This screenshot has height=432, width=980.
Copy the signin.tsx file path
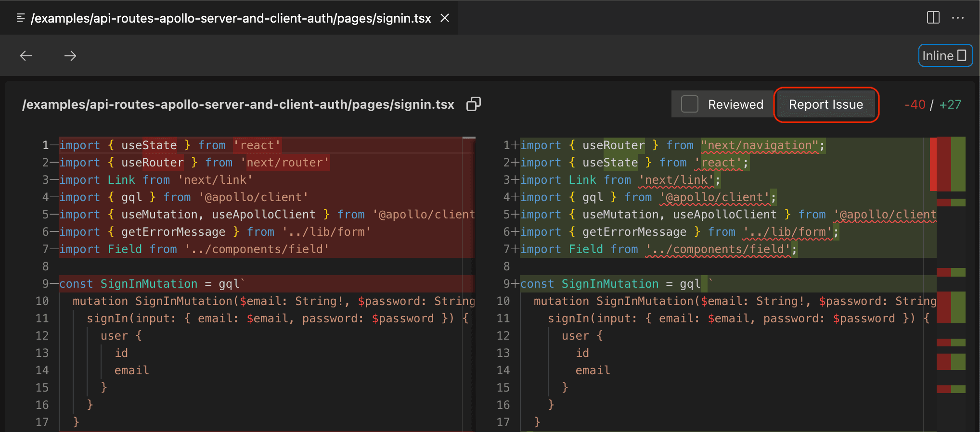pyautogui.click(x=474, y=104)
